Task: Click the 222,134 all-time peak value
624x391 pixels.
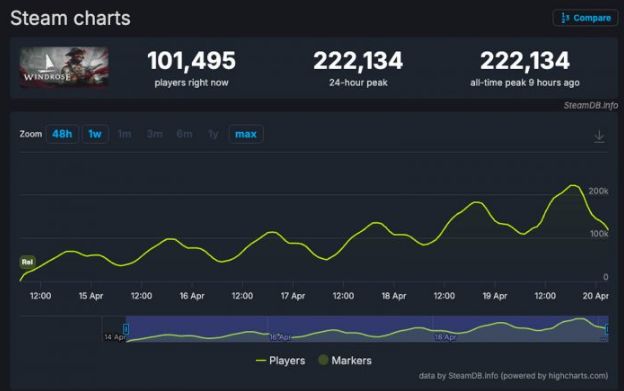Action: 525,61
